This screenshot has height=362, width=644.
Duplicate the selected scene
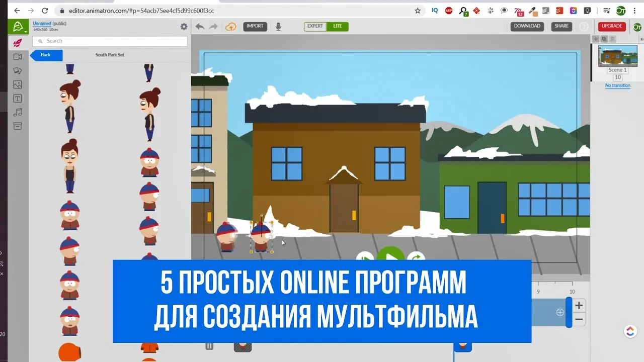(604, 39)
